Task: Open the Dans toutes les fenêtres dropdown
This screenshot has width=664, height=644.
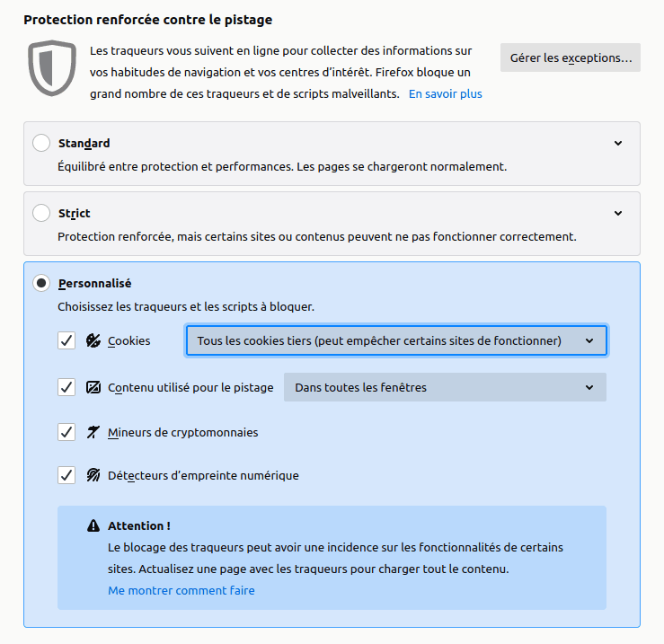Action: (445, 388)
